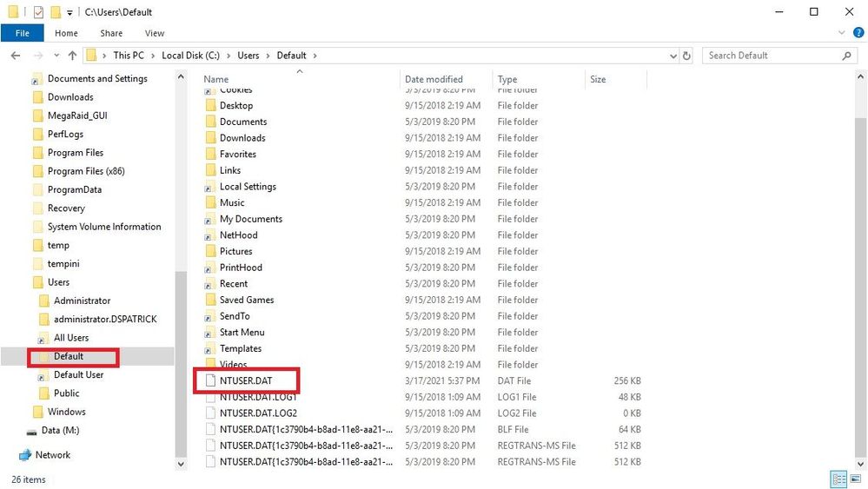
Task: Click the NetHood shortcut folder icon
Action: click(209, 235)
